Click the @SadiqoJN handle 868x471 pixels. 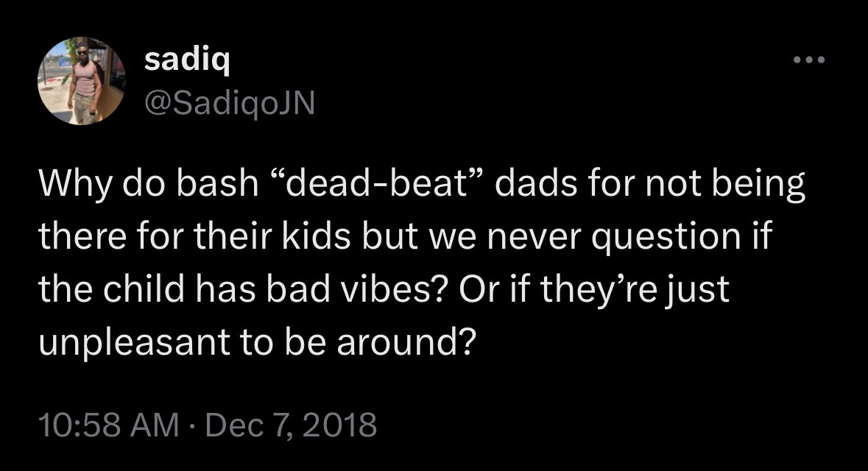point(229,105)
